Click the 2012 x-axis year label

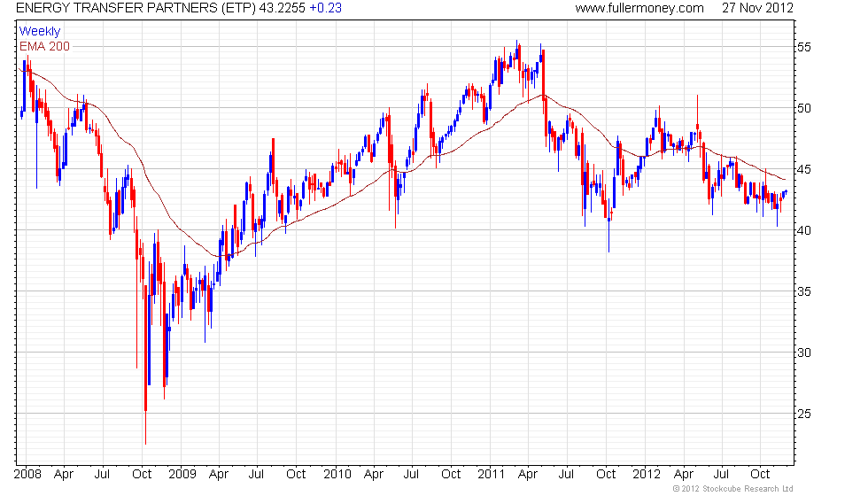(647, 475)
